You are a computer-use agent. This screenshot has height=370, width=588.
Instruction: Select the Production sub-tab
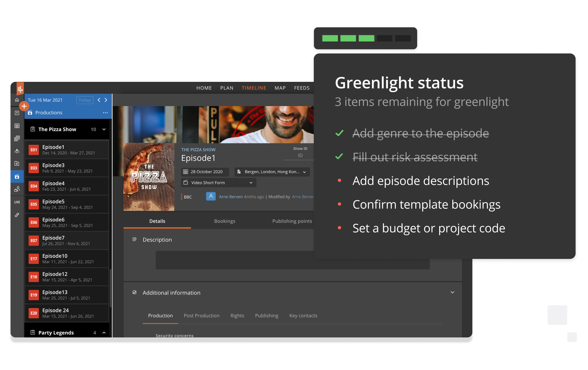pos(161,316)
